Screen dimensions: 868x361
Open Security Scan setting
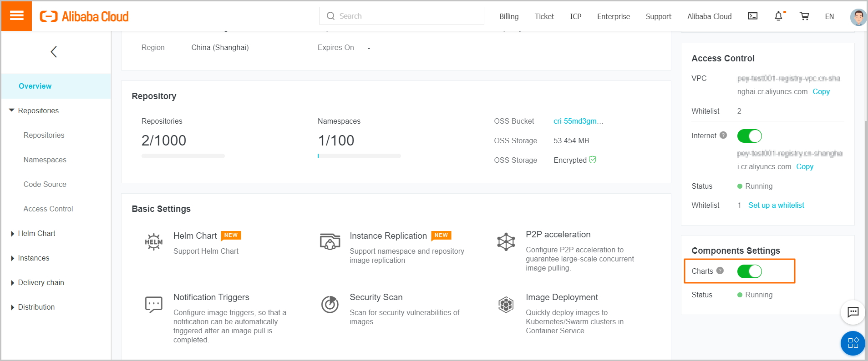(x=376, y=297)
